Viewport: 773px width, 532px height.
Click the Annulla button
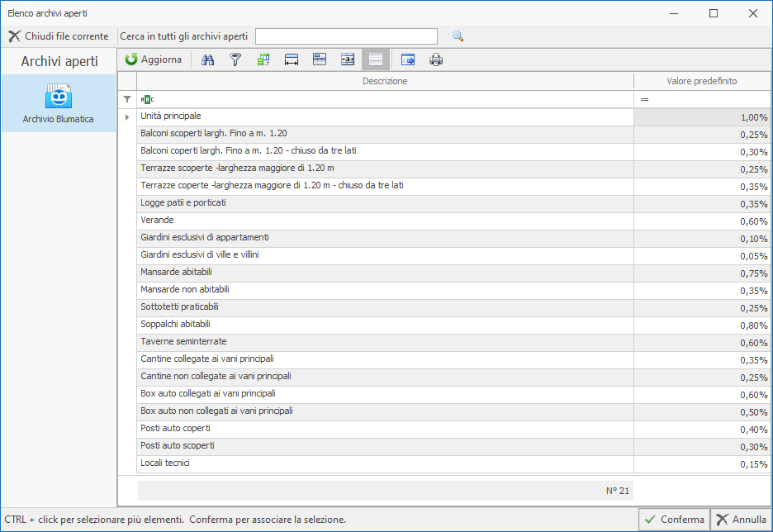pos(741,519)
